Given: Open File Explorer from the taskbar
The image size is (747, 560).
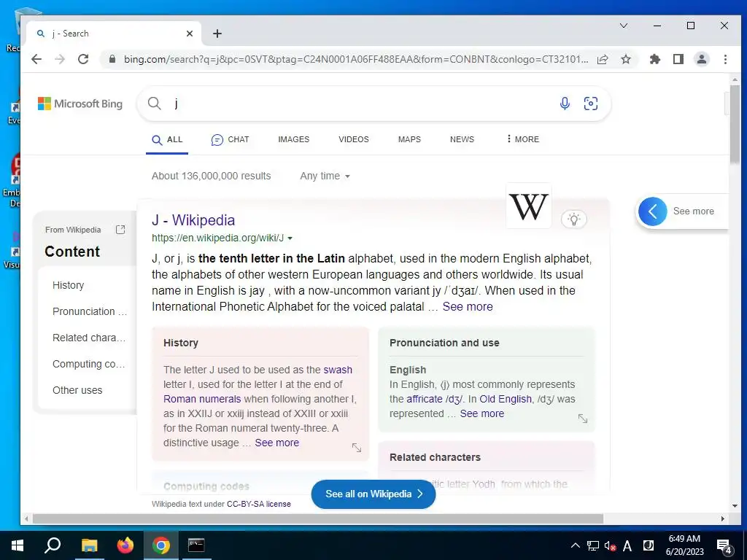Looking at the screenshot, I should point(89,545).
